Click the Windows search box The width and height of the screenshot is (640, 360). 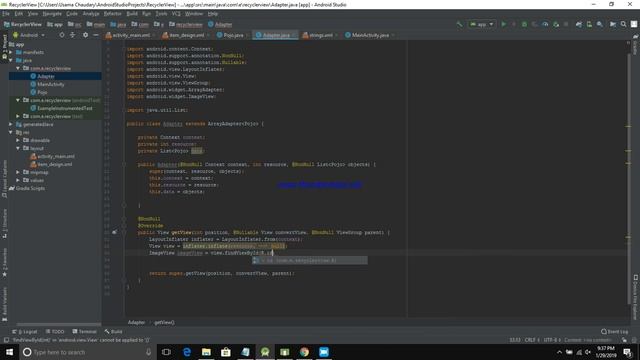[x=87, y=352]
